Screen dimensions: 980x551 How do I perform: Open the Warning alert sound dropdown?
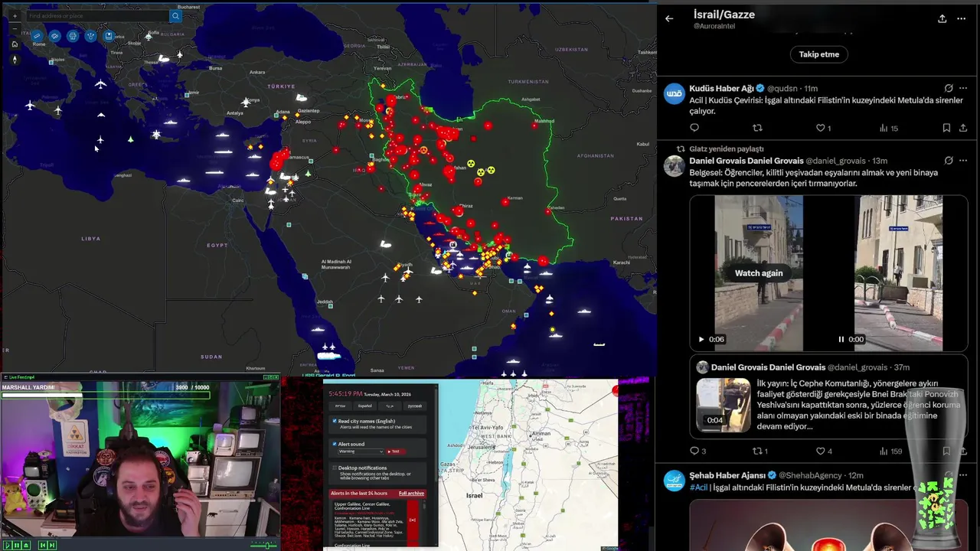tap(361, 452)
